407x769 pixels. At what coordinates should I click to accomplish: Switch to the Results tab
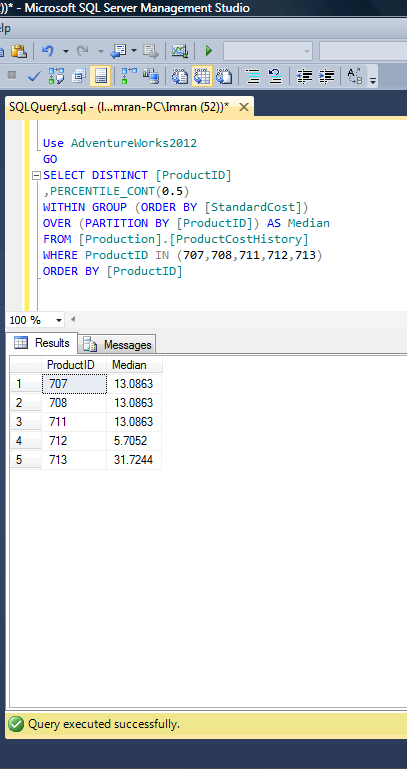point(42,343)
